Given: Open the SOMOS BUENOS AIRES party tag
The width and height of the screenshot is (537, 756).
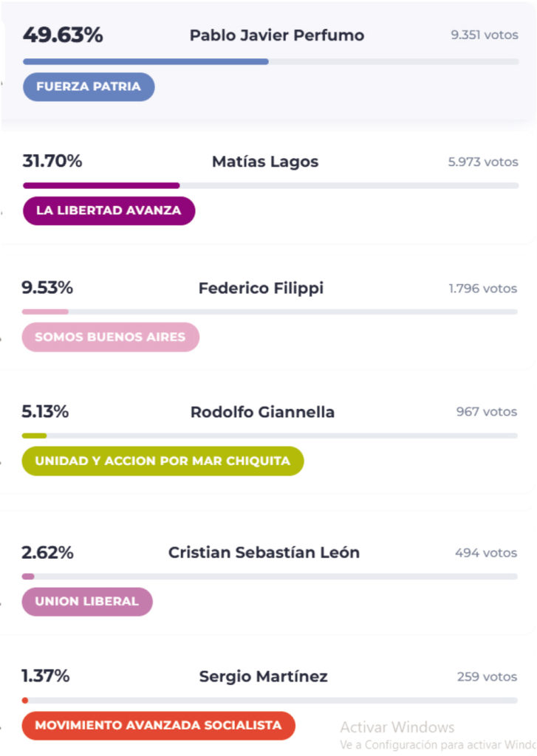Looking at the screenshot, I should pos(110,337).
